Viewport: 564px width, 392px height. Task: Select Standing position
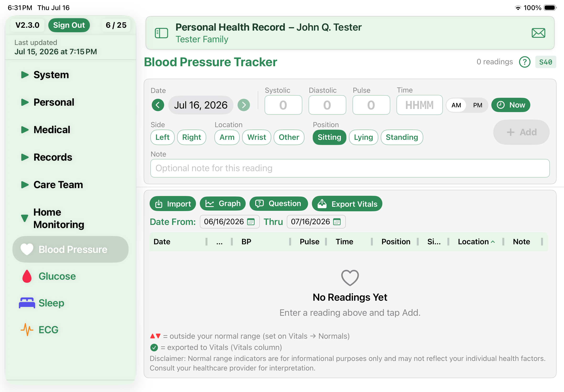(x=402, y=137)
